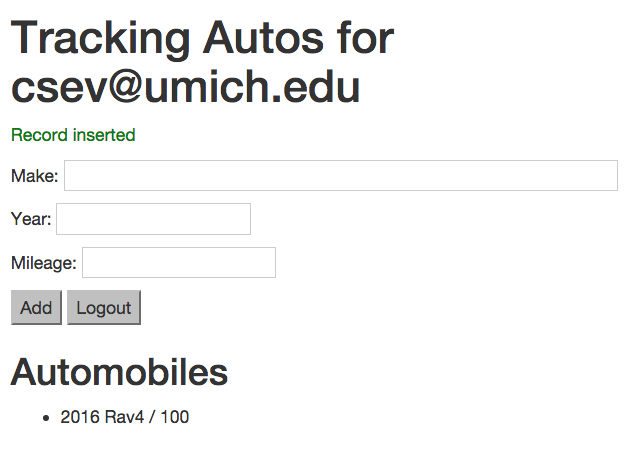Click the "Year:" label
Screen dimensions: 642x451
[x=31, y=219]
